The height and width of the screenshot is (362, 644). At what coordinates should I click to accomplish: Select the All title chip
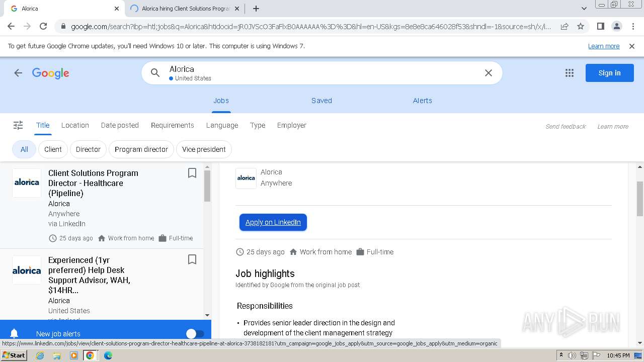point(24,149)
